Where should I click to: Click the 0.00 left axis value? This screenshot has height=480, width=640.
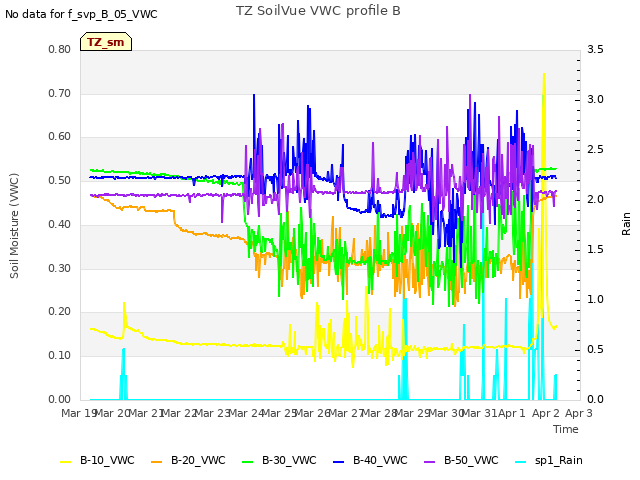[x=60, y=399]
